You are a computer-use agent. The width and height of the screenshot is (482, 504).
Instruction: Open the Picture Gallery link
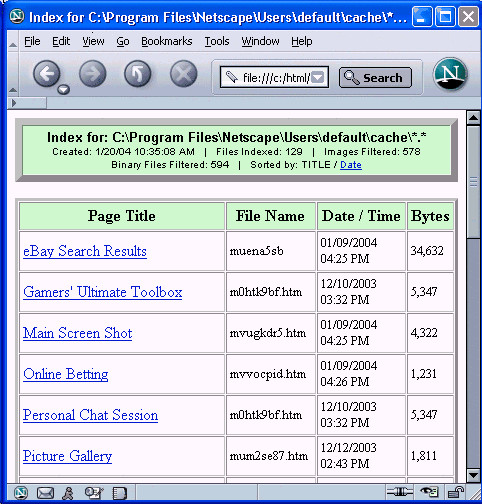[67, 456]
